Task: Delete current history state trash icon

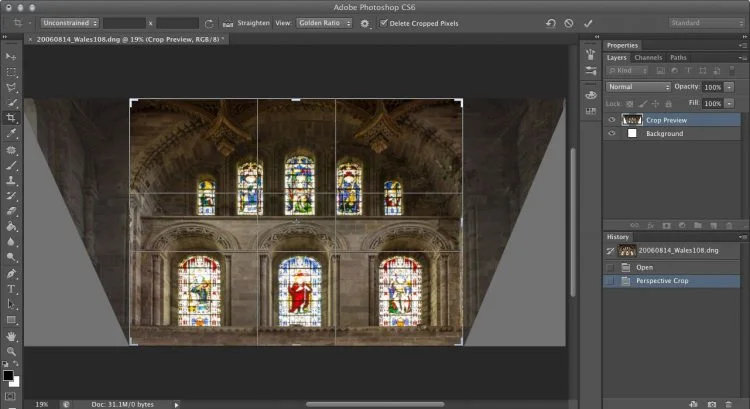Action: pos(728,404)
